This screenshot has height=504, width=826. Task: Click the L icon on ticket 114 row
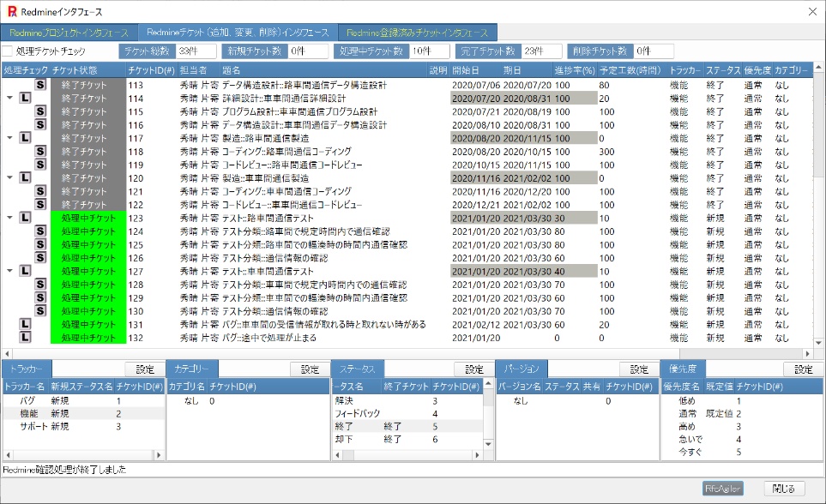25,98
